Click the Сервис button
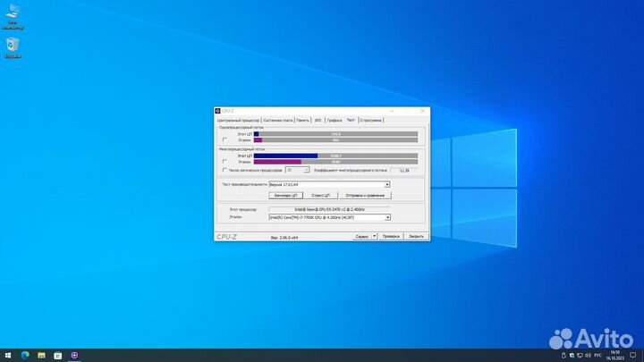Image resolution: width=644 pixels, height=362 pixels. pos(362,236)
